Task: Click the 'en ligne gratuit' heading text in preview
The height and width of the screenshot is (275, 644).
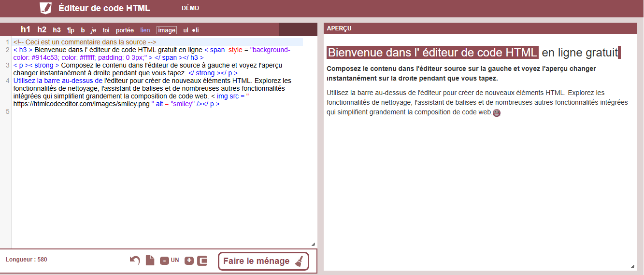Action: pyautogui.click(x=580, y=52)
